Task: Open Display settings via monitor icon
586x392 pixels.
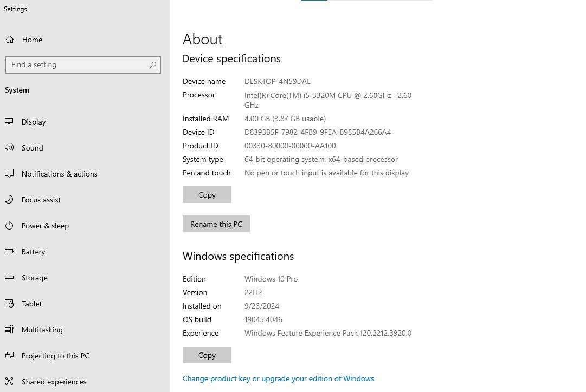Action: coord(9,122)
